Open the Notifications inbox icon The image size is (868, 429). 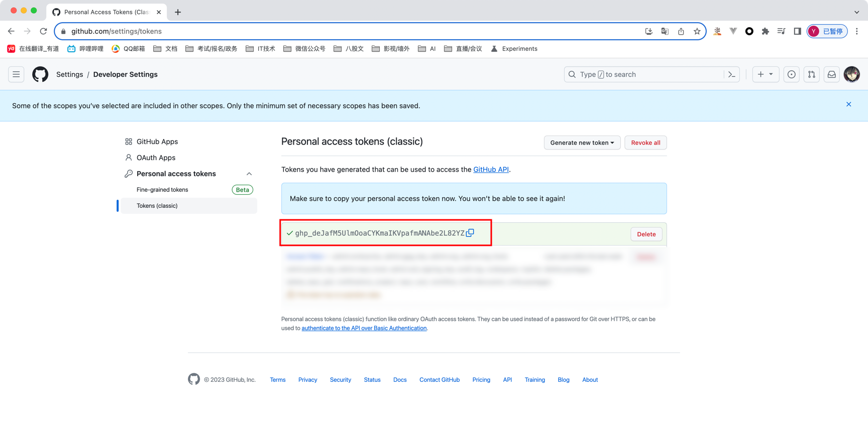pyautogui.click(x=831, y=74)
